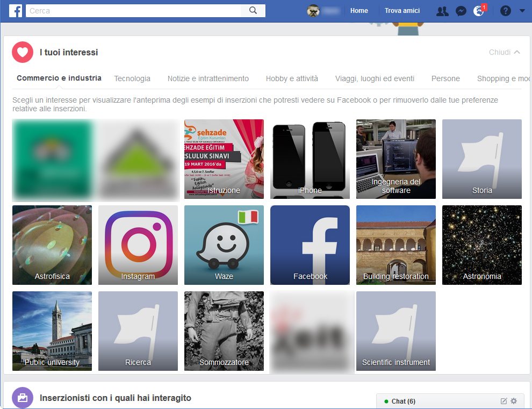This screenshot has width=532, height=409.
Task: Click the new message compose icon in chat
Action: point(504,401)
